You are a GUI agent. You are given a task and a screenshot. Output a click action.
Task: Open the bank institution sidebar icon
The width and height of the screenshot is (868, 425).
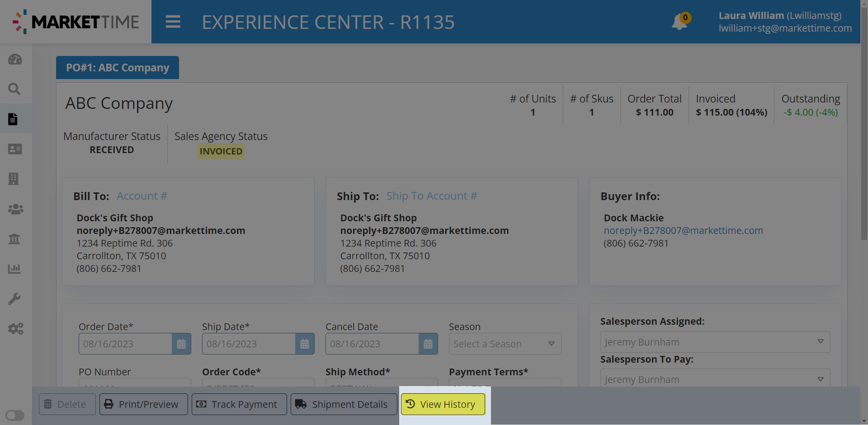[x=14, y=239]
